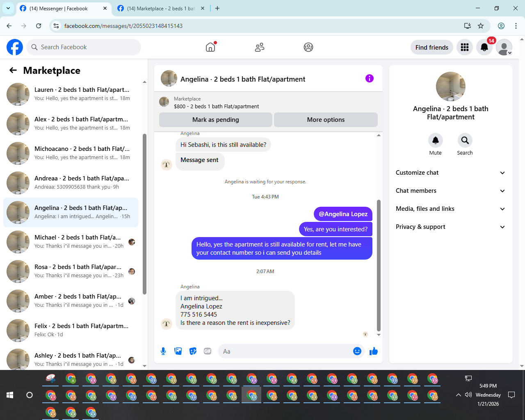
Task: Open the Felix conversation in the list
Action: [71, 331]
